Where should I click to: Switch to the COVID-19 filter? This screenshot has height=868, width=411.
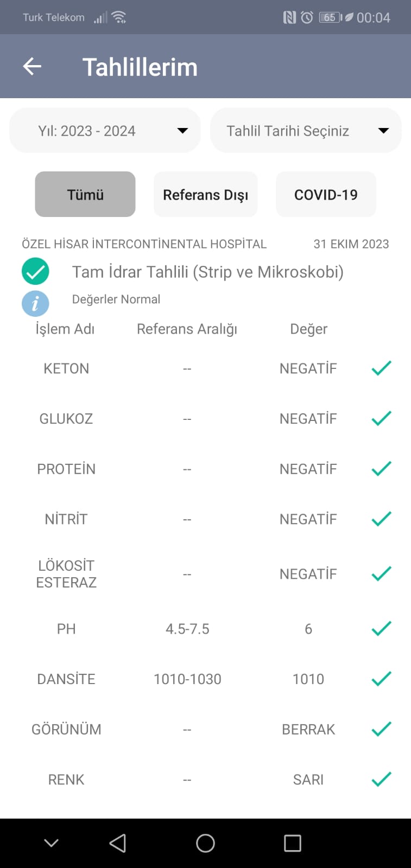pyautogui.click(x=326, y=194)
